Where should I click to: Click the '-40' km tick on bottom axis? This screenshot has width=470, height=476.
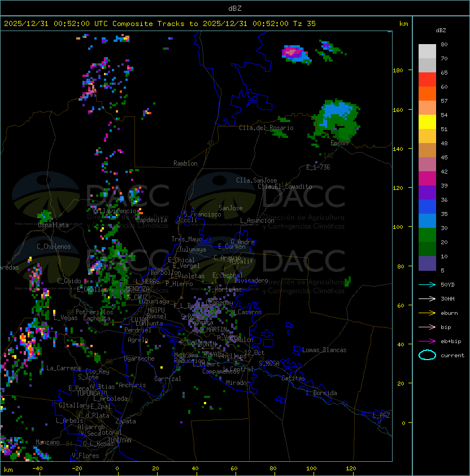pos(38,469)
